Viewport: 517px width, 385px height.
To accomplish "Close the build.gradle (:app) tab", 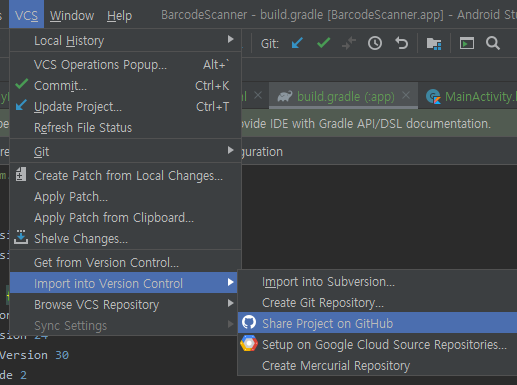I will click(x=406, y=96).
